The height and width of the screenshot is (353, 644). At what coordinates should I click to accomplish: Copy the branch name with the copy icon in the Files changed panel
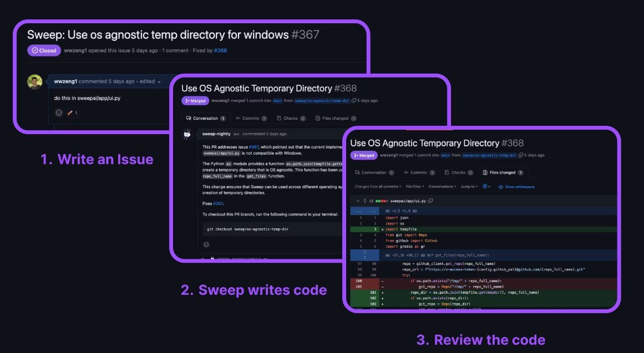[521, 155]
